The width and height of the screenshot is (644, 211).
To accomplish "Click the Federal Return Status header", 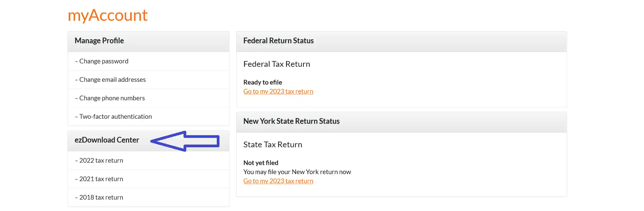I will coord(279,41).
